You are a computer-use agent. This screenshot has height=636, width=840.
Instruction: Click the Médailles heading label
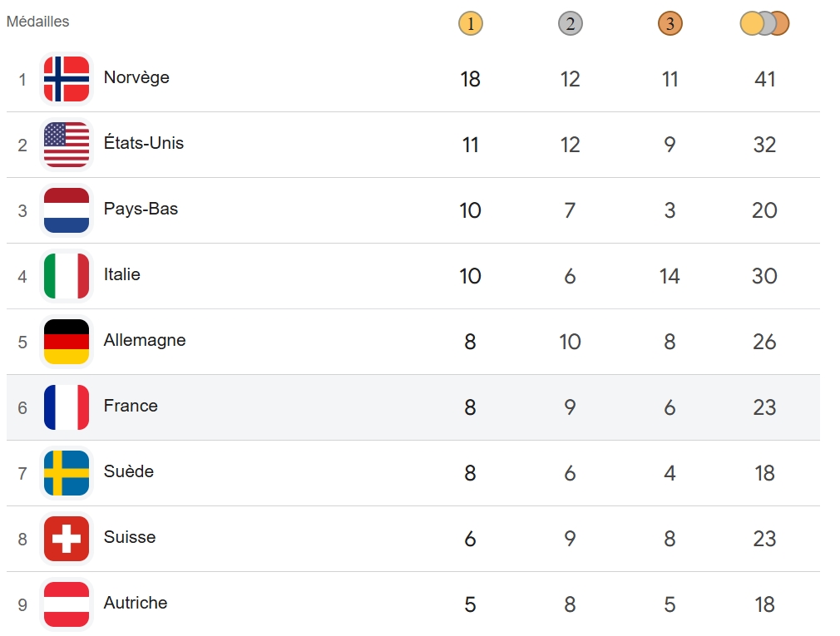pos(38,22)
